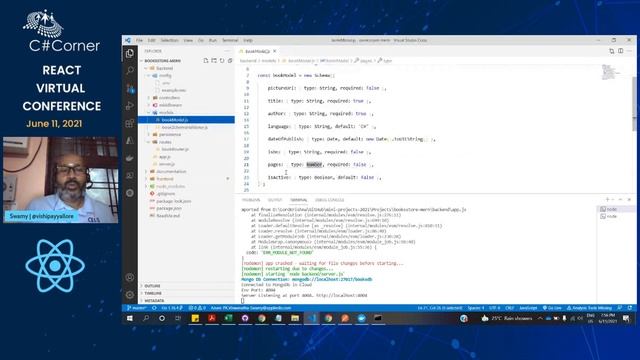Open File Explorer from the taskbar
Screen dimensions: 640x360
pos(295,318)
